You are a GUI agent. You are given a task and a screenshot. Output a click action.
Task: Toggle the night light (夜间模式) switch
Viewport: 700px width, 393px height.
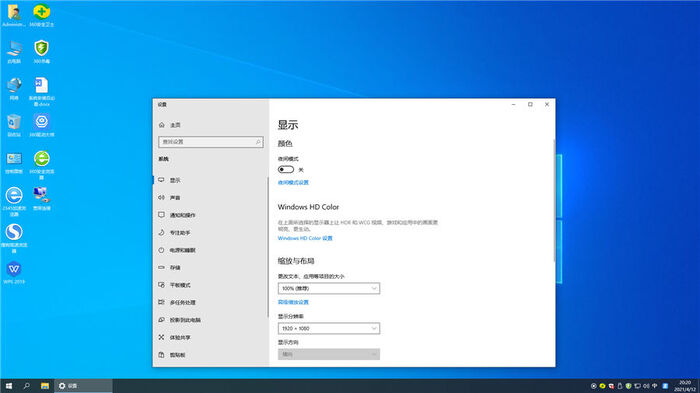[x=286, y=170]
